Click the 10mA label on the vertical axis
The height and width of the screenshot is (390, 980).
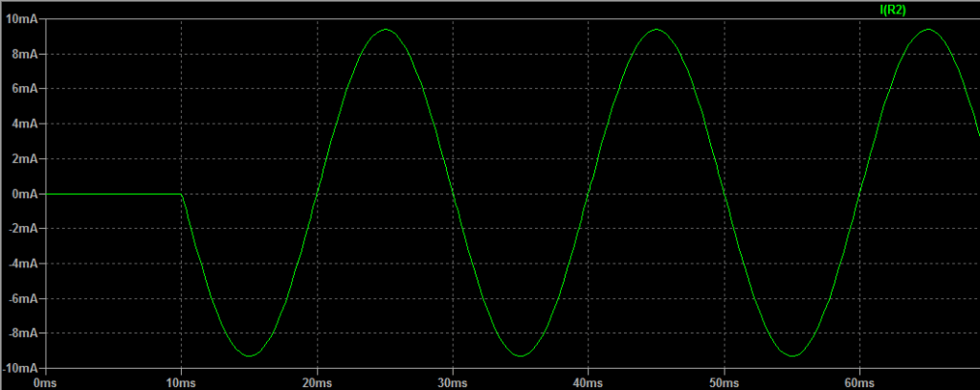point(21,19)
